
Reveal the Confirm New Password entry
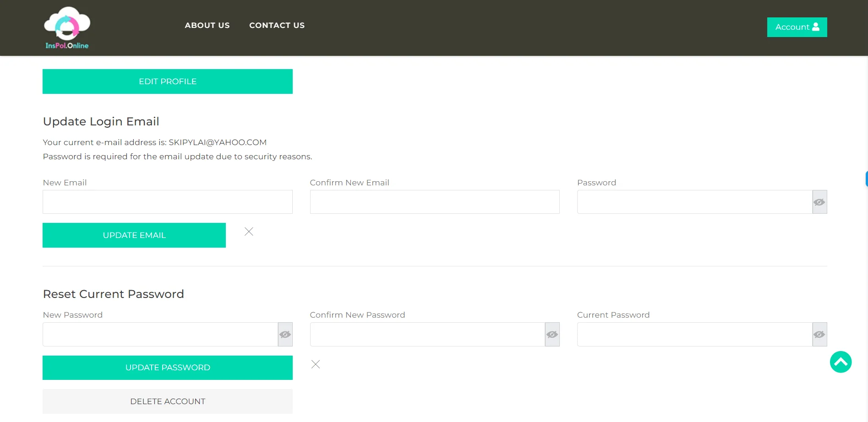click(x=552, y=335)
